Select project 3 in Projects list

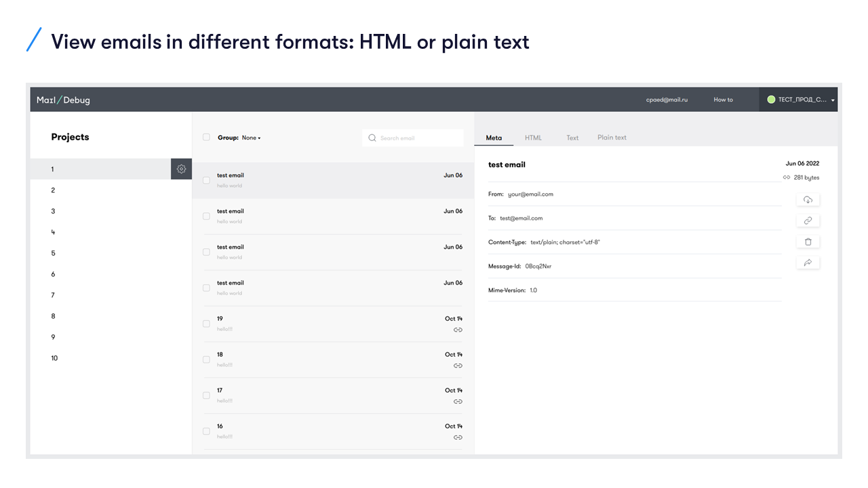111,211
